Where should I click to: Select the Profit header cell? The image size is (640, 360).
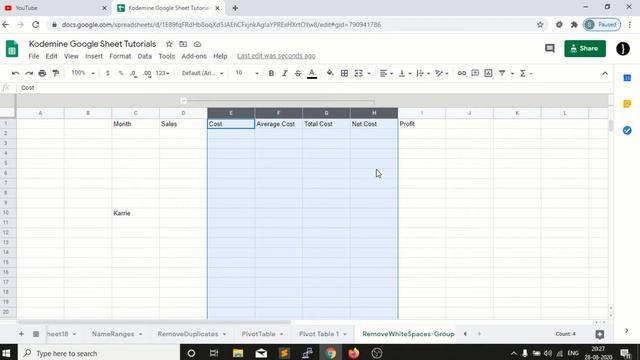[422, 124]
